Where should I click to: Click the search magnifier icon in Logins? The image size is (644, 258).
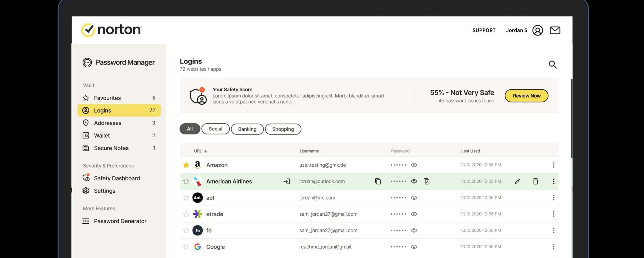pyautogui.click(x=553, y=64)
